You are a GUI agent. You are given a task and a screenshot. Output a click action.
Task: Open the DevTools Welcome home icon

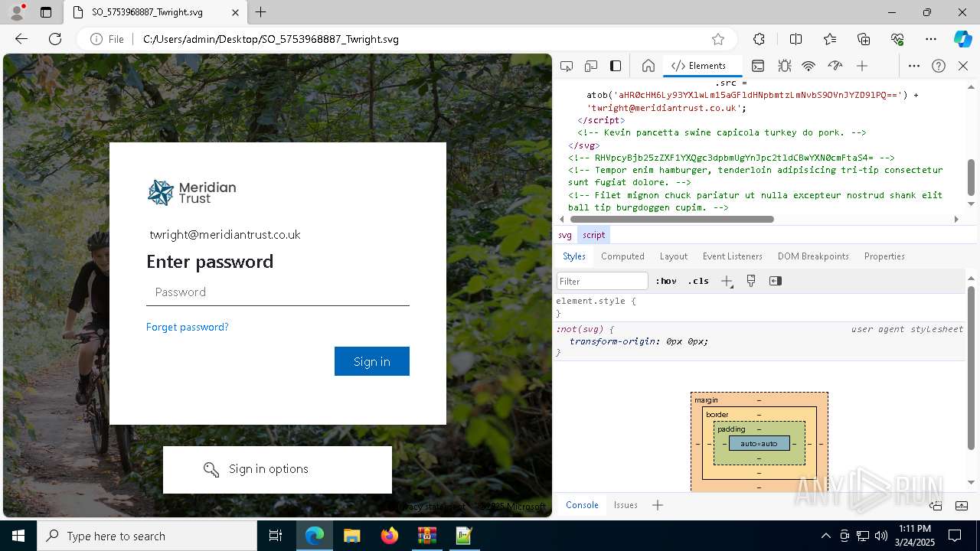tap(648, 66)
